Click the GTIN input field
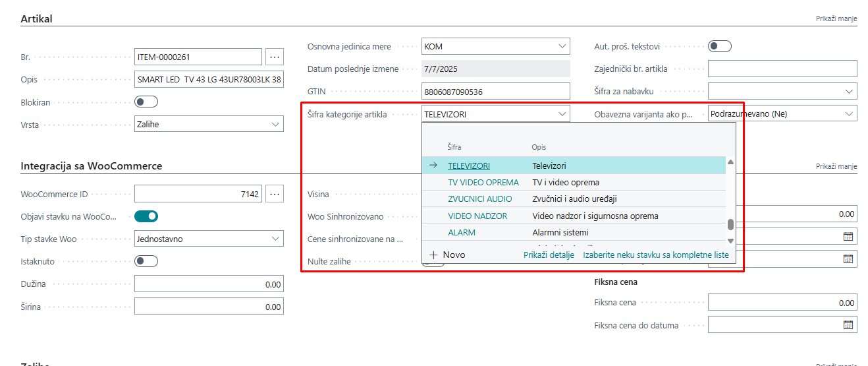 (495, 92)
